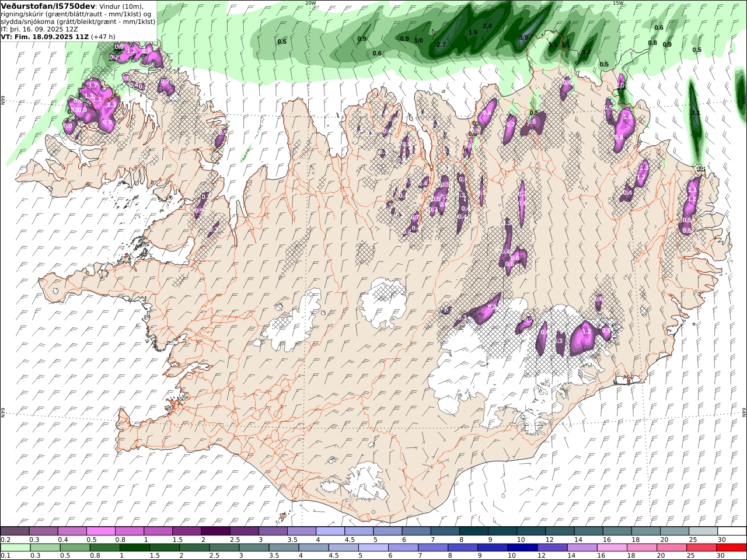Select dark teal upper legend swatch at 8
Screen dimensions: 747x560
tap(473, 531)
